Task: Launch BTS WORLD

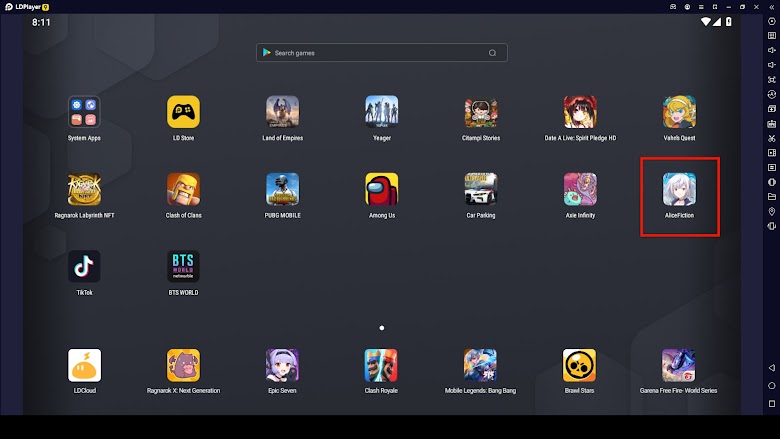Action: pyautogui.click(x=184, y=266)
